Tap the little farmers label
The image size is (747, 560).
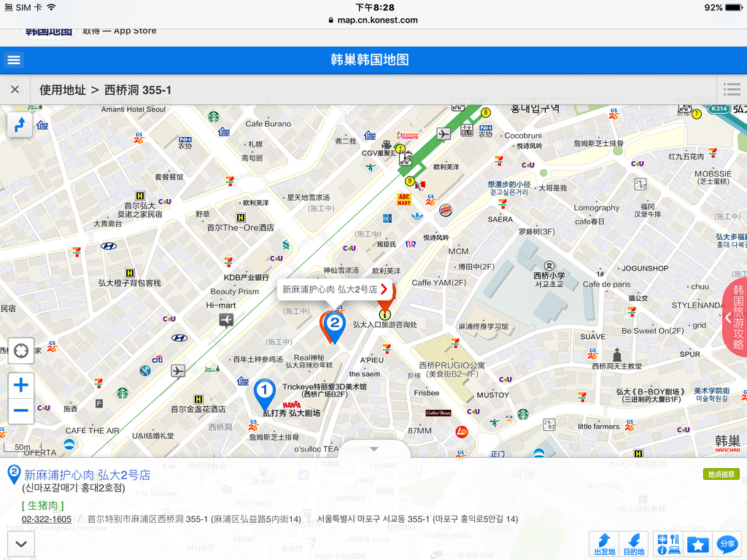coord(598,427)
